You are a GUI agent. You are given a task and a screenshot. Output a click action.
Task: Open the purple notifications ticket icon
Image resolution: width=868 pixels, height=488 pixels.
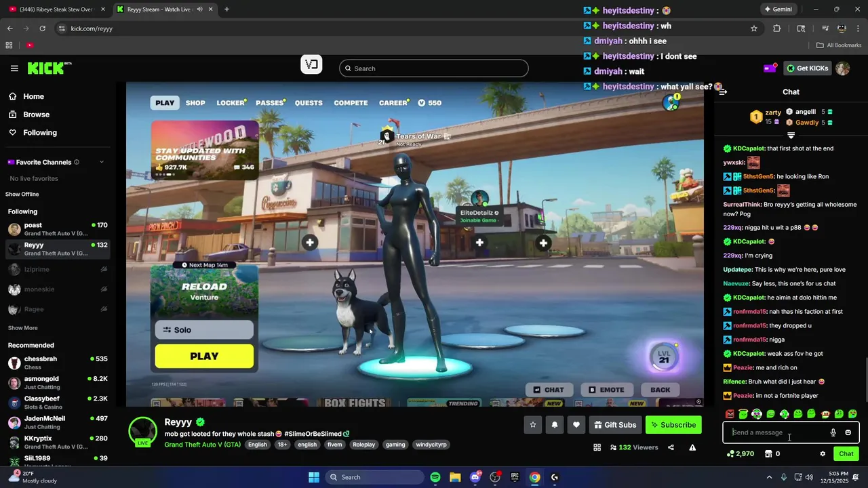770,68
